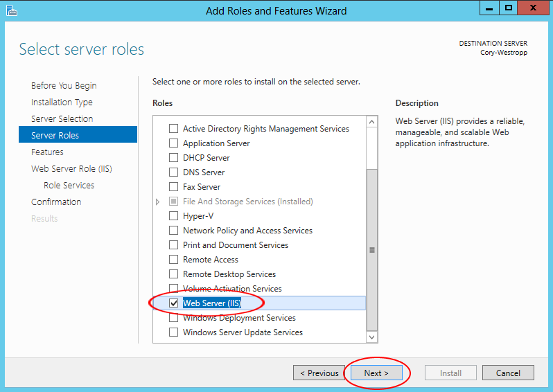The height and width of the screenshot is (392, 553).
Task: Check Print and Document Services
Action: pos(173,245)
